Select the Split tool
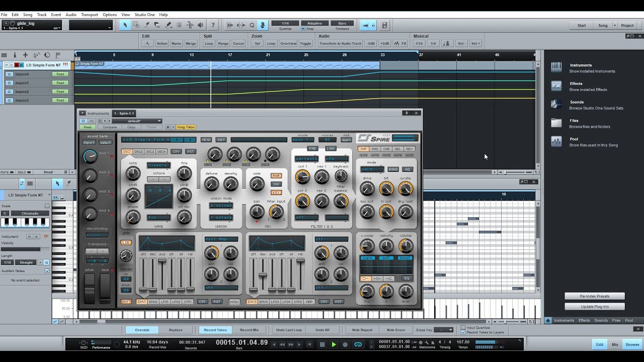 [146, 25]
